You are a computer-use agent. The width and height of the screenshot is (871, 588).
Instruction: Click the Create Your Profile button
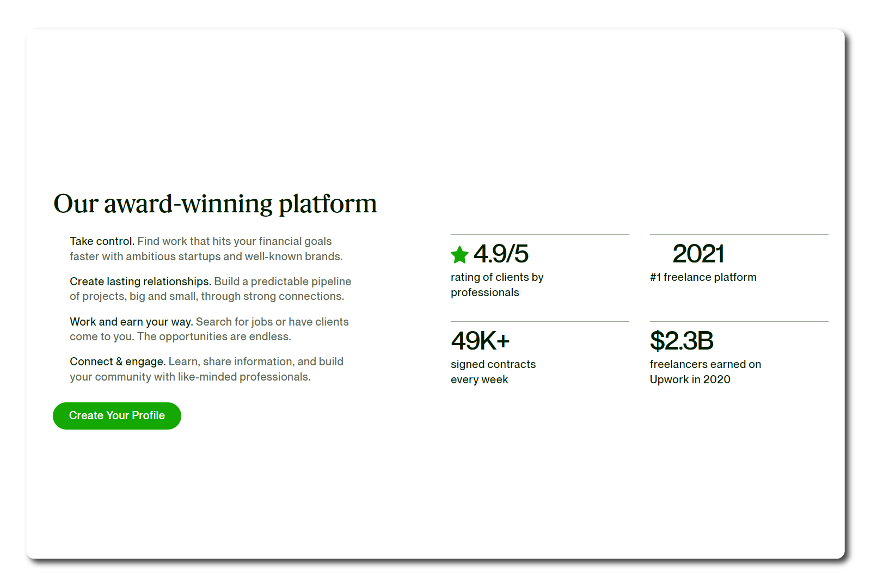coord(117,416)
